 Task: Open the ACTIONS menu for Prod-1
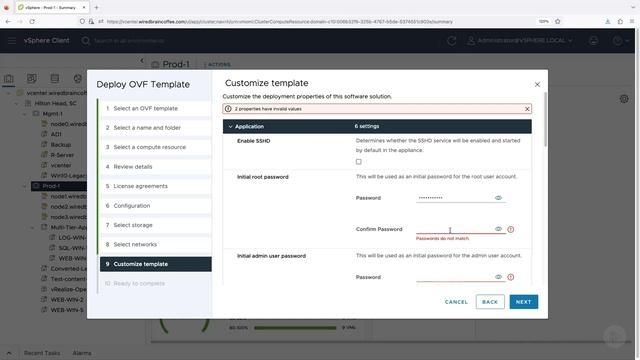click(219, 64)
